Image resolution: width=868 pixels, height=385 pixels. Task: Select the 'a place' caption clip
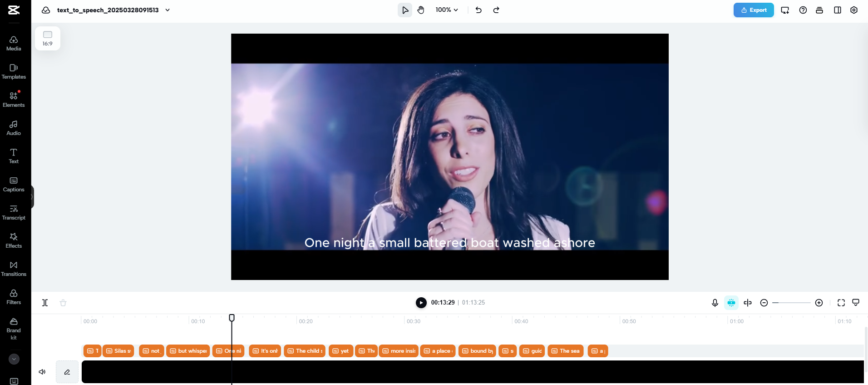pyautogui.click(x=438, y=351)
